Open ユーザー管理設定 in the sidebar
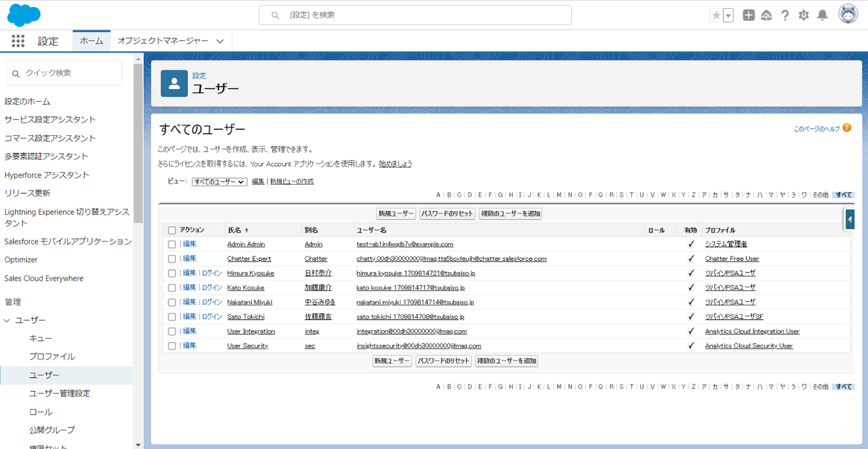Screen dimensions: 868x449 click(x=60, y=393)
